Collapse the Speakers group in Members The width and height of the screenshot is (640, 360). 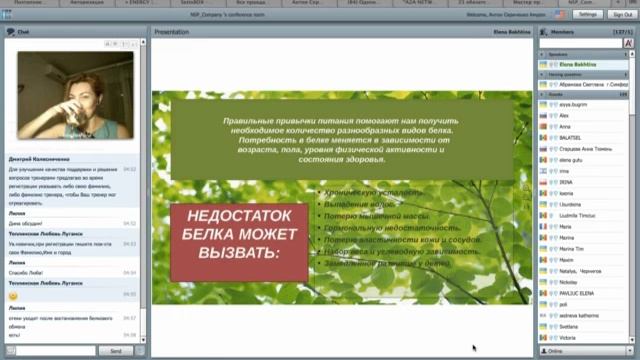[x=542, y=54]
